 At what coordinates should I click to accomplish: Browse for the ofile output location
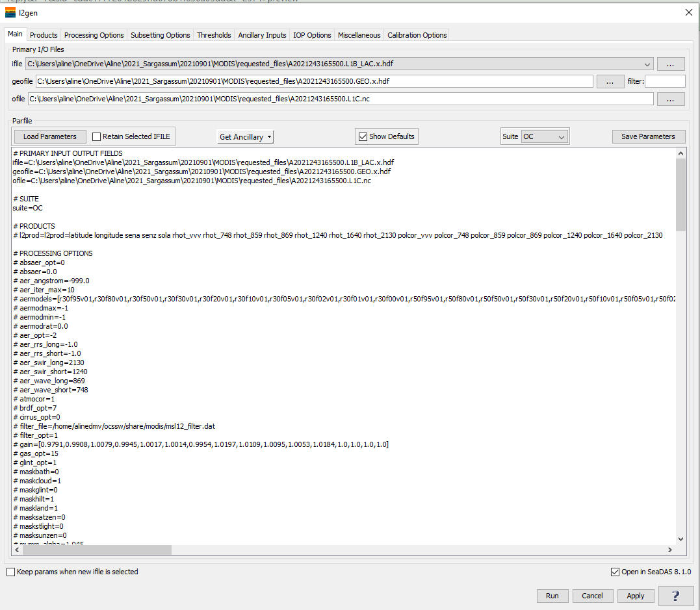click(670, 98)
